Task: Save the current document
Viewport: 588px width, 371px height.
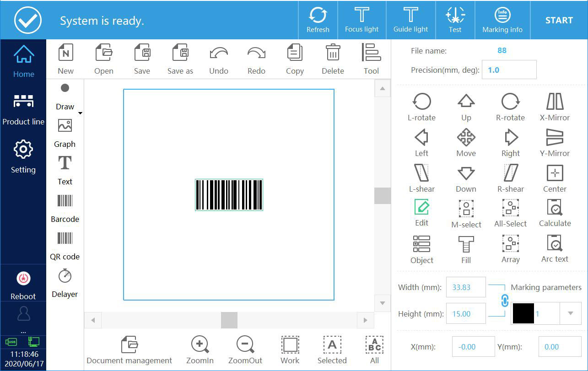Action: tap(142, 59)
